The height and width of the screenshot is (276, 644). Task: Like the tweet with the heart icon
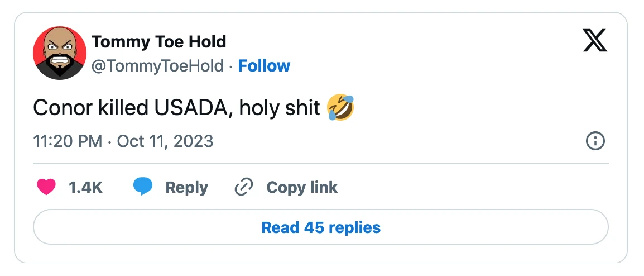[46, 187]
